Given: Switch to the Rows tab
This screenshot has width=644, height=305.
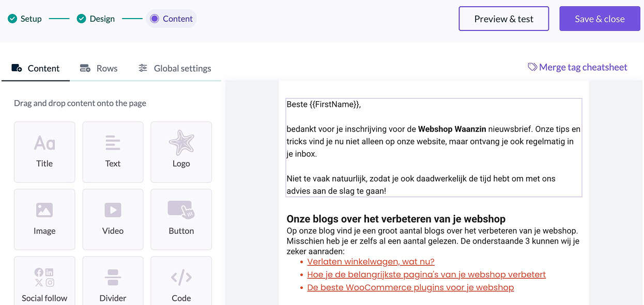Looking at the screenshot, I should point(98,68).
